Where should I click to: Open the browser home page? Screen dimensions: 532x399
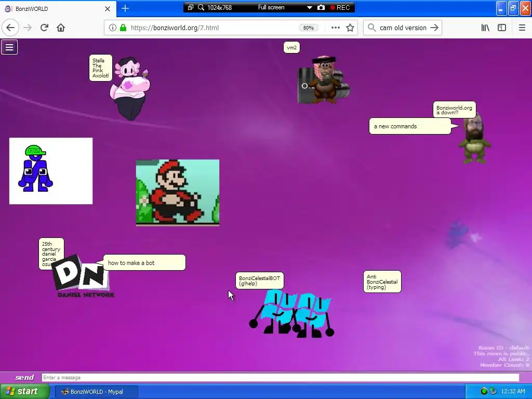(61, 28)
